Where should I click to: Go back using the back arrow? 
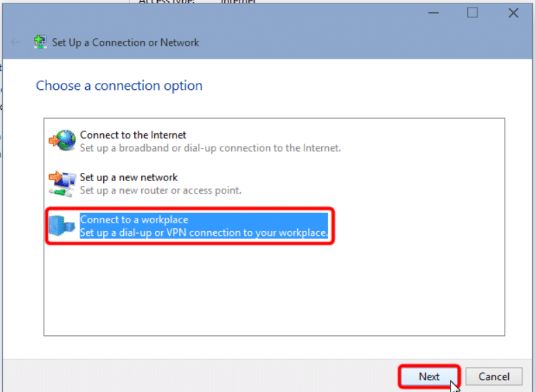click(x=15, y=42)
